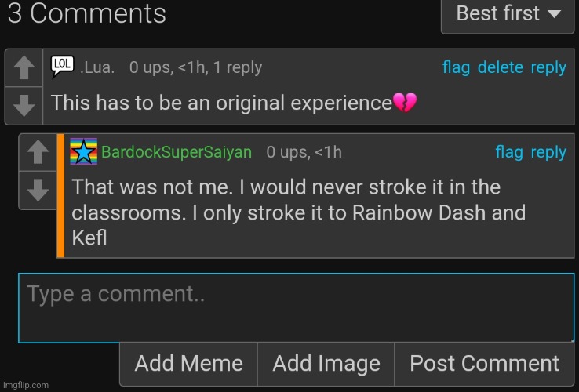Viewport: 579px width, 392px height.
Task: Reply to the .Lua. comment
Action: (x=548, y=68)
